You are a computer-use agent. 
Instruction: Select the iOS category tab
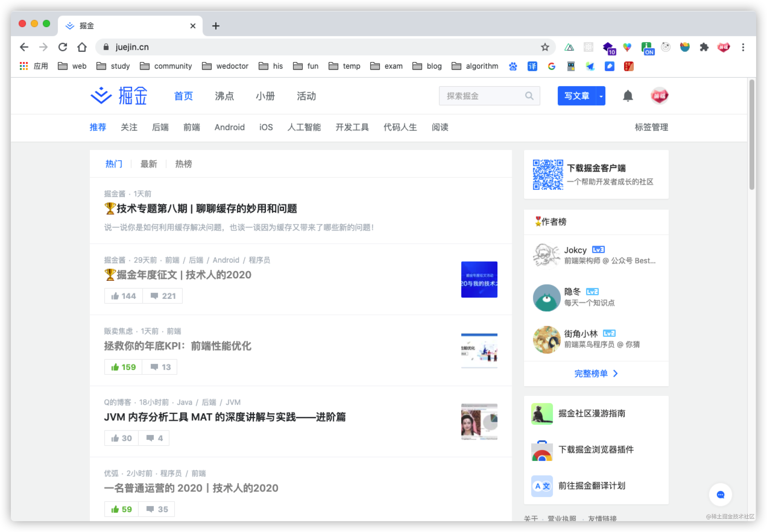pyautogui.click(x=266, y=127)
